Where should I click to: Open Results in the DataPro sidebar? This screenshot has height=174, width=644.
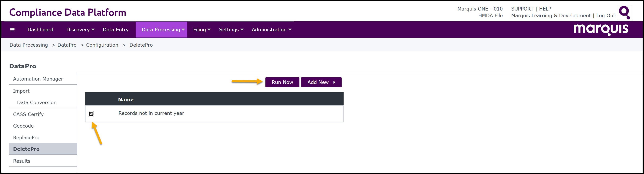point(22,161)
